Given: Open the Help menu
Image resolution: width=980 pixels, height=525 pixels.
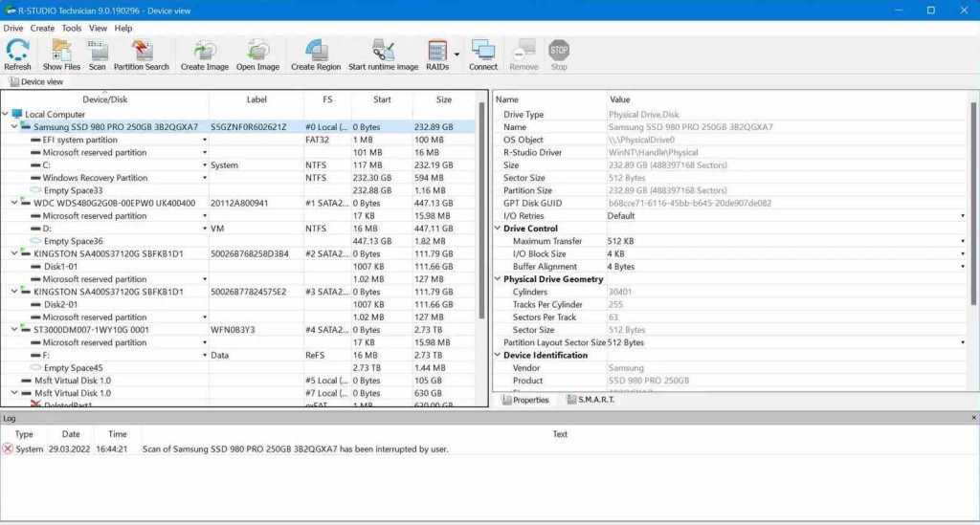Looking at the screenshot, I should tap(123, 28).
